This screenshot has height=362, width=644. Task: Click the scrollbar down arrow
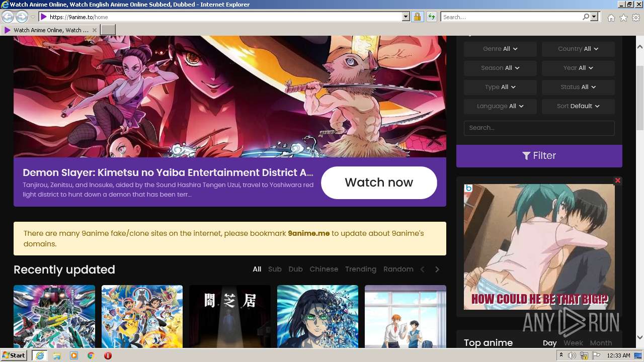(x=639, y=337)
